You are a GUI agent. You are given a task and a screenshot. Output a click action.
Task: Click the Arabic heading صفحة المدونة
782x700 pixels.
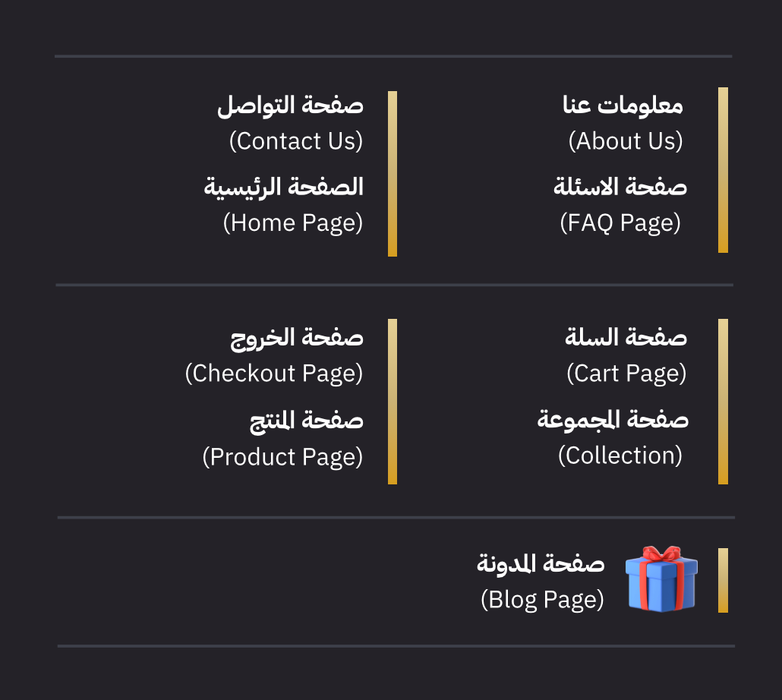pos(541,563)
